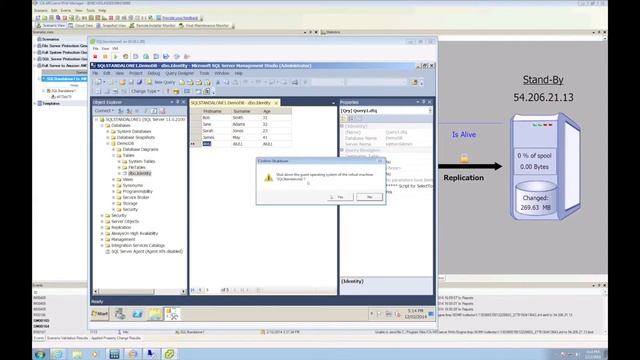Open the VM menu of the VM console window
The height and width of the screenshot is (360, 640).
115,49
